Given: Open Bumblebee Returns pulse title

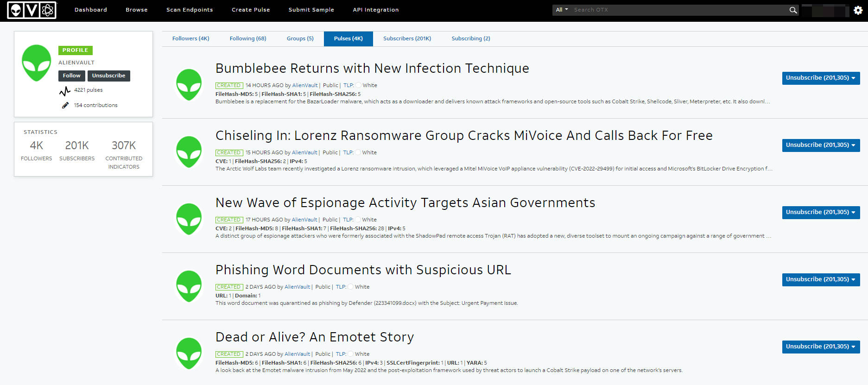Looking at the screenshot, I should 372,68.
